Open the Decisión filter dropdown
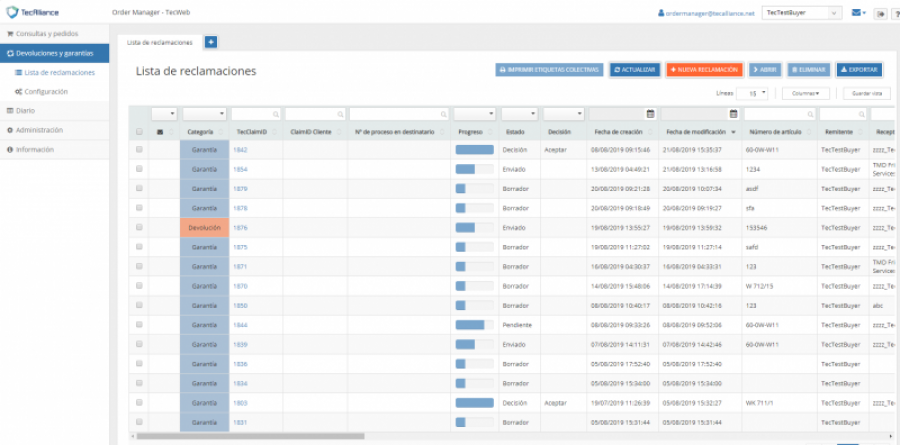 coord(564,114)
